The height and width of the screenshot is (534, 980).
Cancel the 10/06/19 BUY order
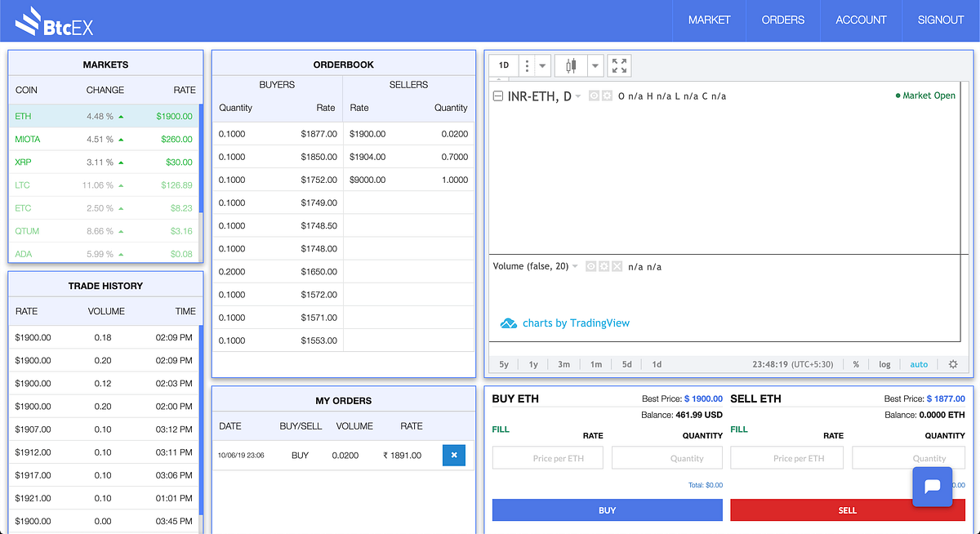point(453,456)
